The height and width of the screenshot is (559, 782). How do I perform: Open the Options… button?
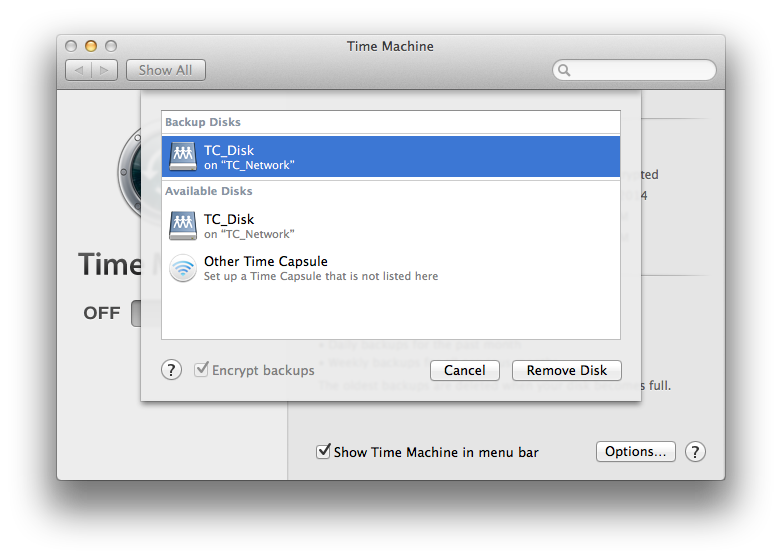[x=635, y=451]
